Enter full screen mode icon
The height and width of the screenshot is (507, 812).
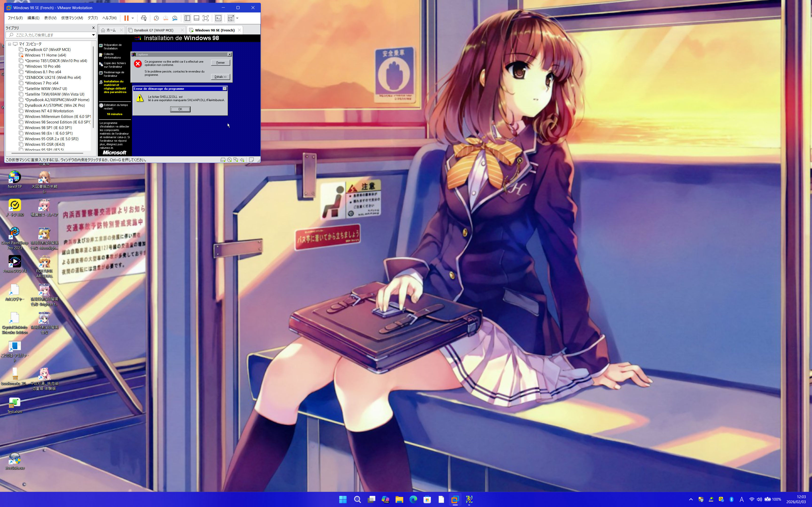[x=206, y=18]
